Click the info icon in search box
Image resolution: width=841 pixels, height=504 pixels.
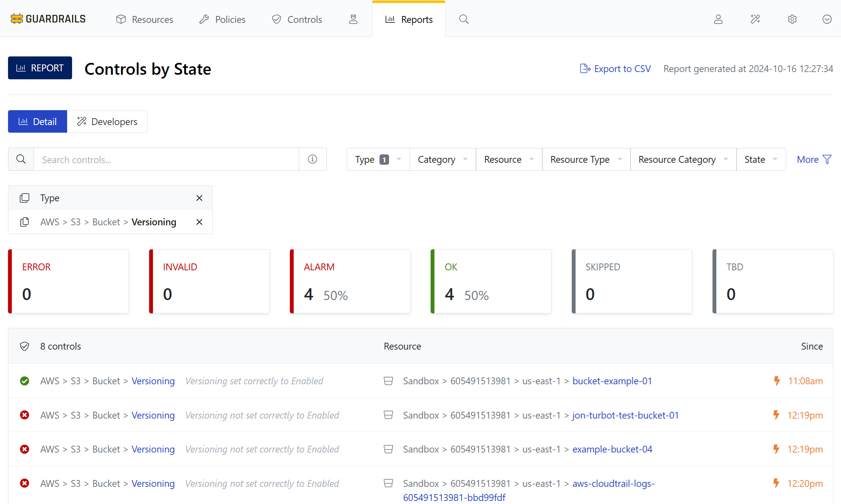pyautogui.click(x=312, y=159)
